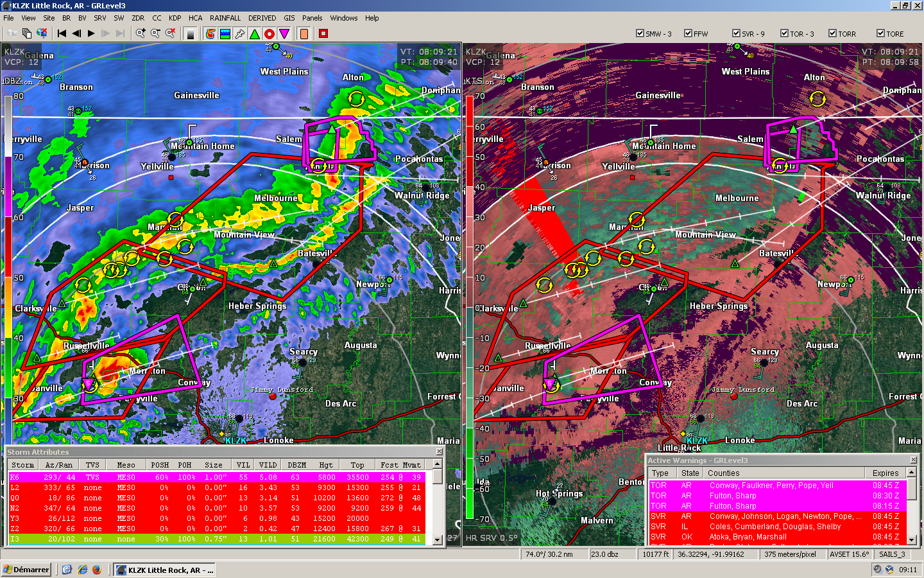The height and width of the screenshot is (578, 924).
Task: Open the BR product menu
Action: [67, 18]
